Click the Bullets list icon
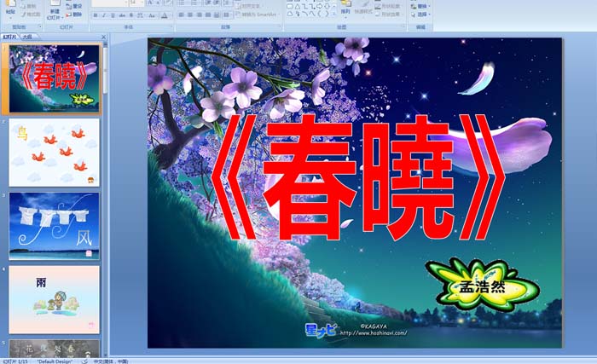This screenshot has width=597, height=364. [x=183, y=3]
